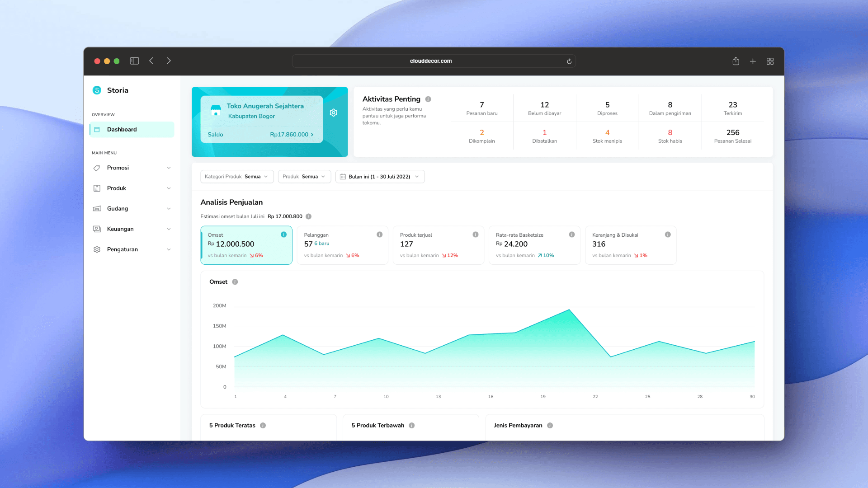
Task: Open the tab overview grid icon
Action: pyautogui.click(x=770, y=61)
